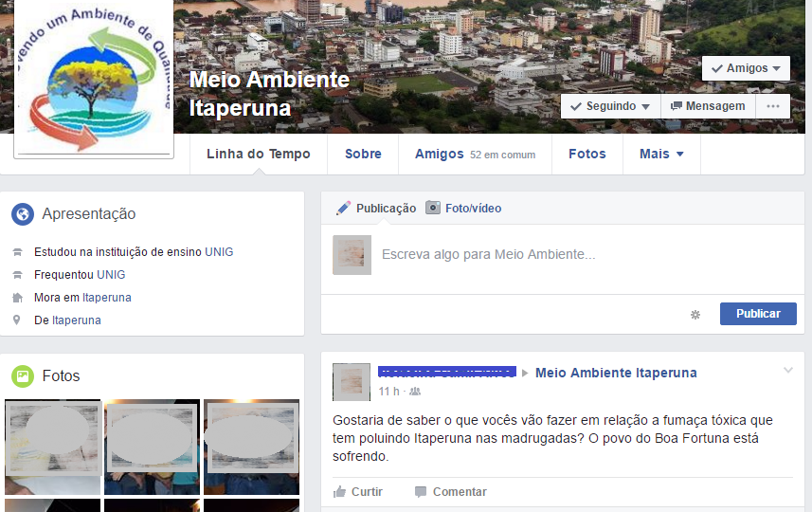
Task: Expand the Seguindo following dropdown
Action: (x=610, y=106)
